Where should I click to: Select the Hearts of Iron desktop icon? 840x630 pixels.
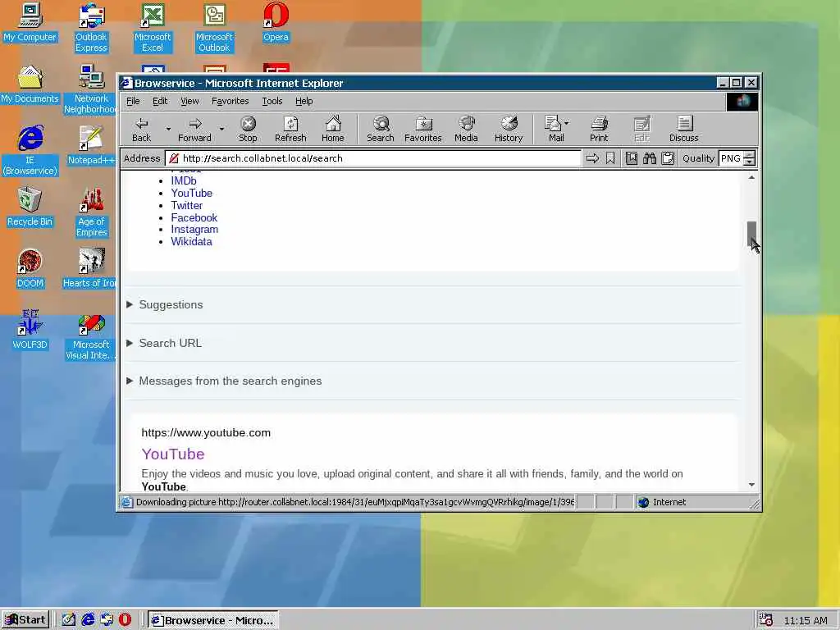click(x=90, y=268)
